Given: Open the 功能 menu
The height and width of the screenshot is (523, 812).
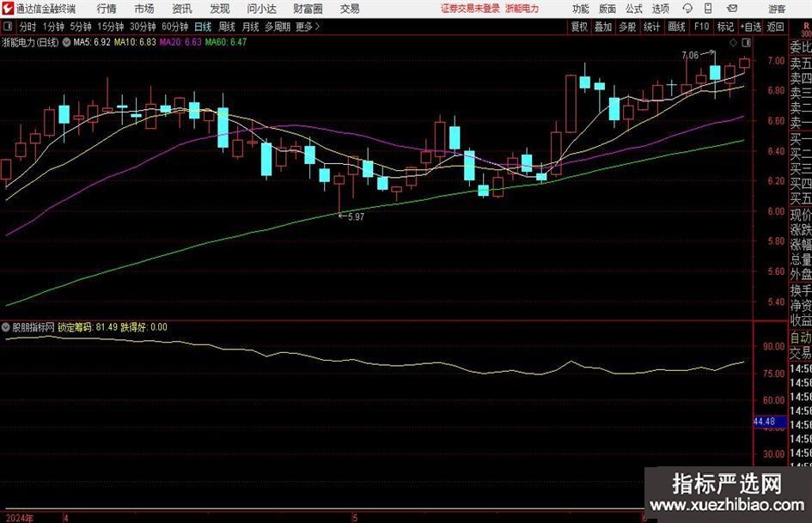Looking at the screenshot, I should pyautogui.click(x=581, y=9).
